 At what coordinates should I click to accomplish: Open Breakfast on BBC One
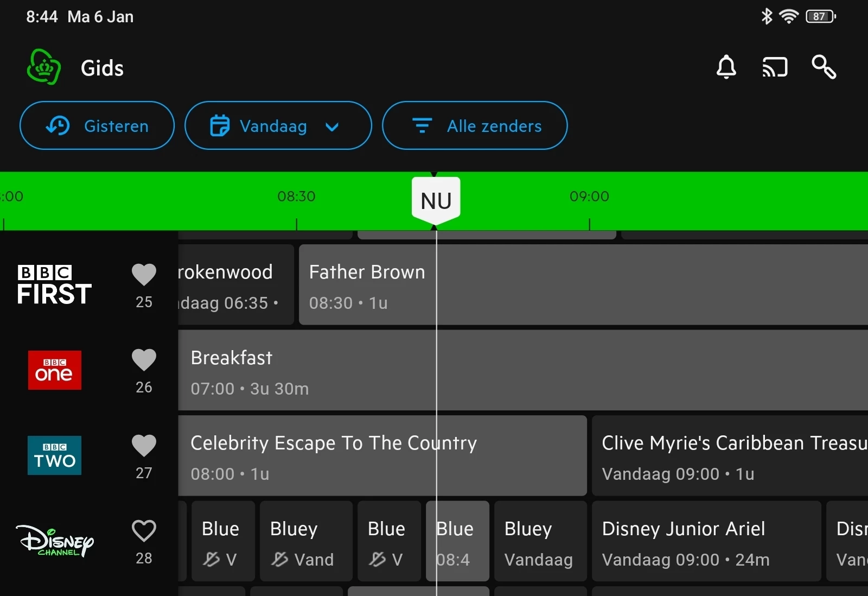click(x=521, y=370)
